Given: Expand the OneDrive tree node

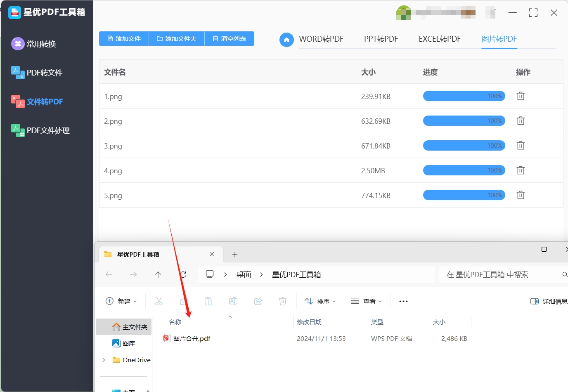Looking at the screenshot, I should click(x=104, y=360).
